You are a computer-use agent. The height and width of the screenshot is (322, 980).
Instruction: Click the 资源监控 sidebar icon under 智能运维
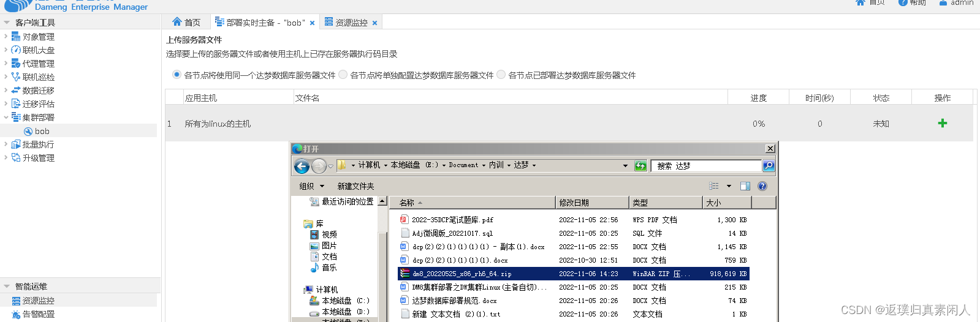(x=16, y=301)
